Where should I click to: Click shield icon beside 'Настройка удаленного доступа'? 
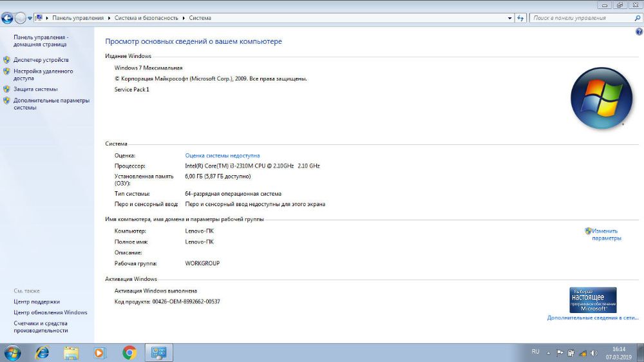tap(6, 71)
